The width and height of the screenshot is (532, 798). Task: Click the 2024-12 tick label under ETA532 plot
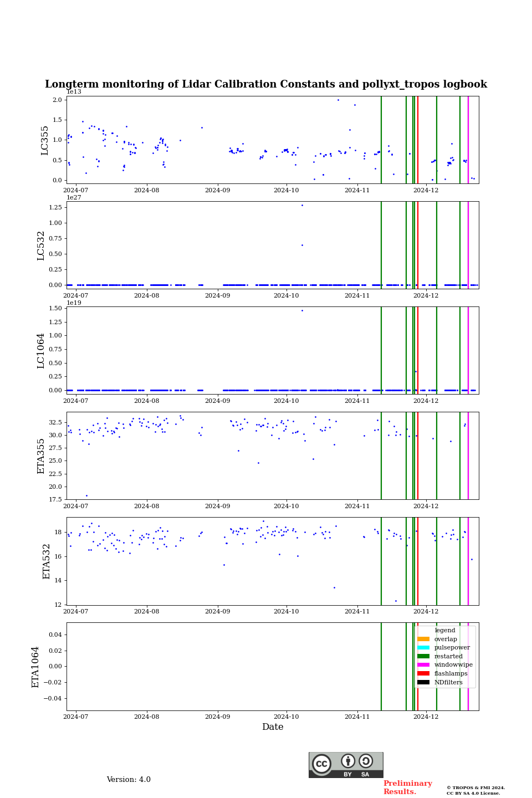point(426,611)
